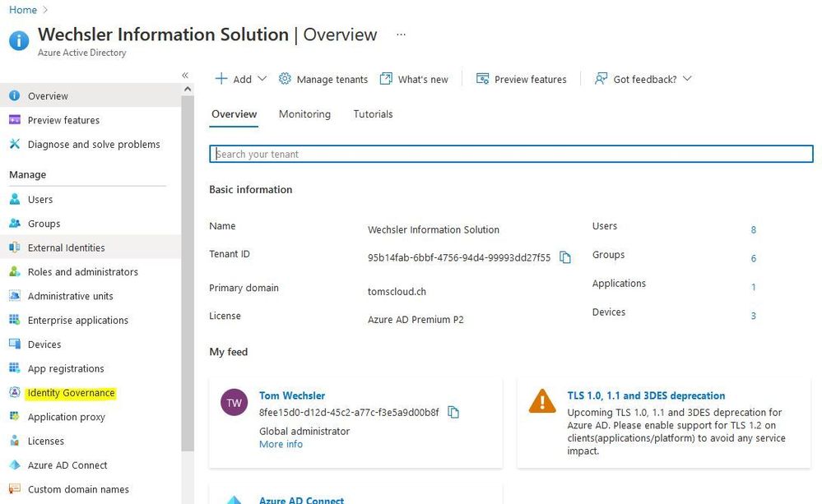Open Groups in the Manage menu

pyautogui.click(x=44, y=224)
